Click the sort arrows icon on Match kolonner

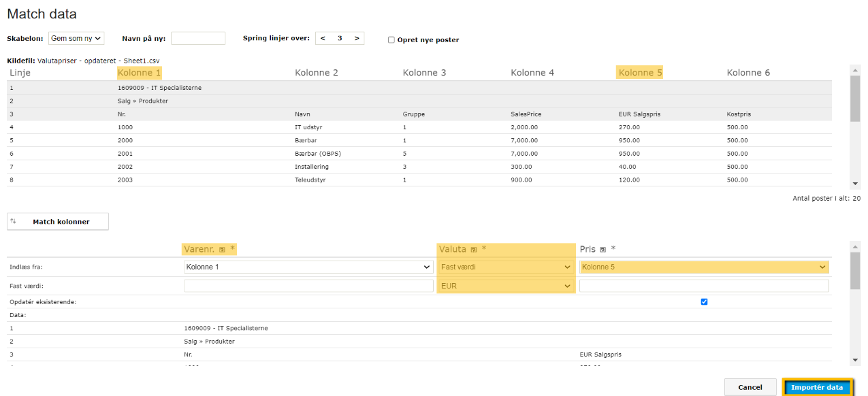point(12,220)
